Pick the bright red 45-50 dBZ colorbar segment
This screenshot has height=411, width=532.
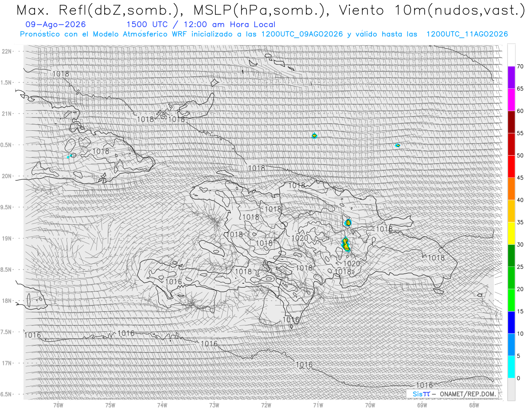pyautogui.click(x=511, y=167)
